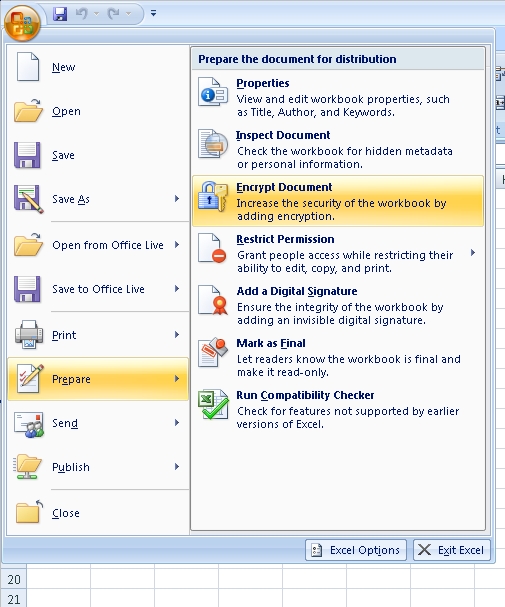The image size is (505, 607).
Task: Click 'Check the workbook for hidden metadata' text
Action: [345, 157]
